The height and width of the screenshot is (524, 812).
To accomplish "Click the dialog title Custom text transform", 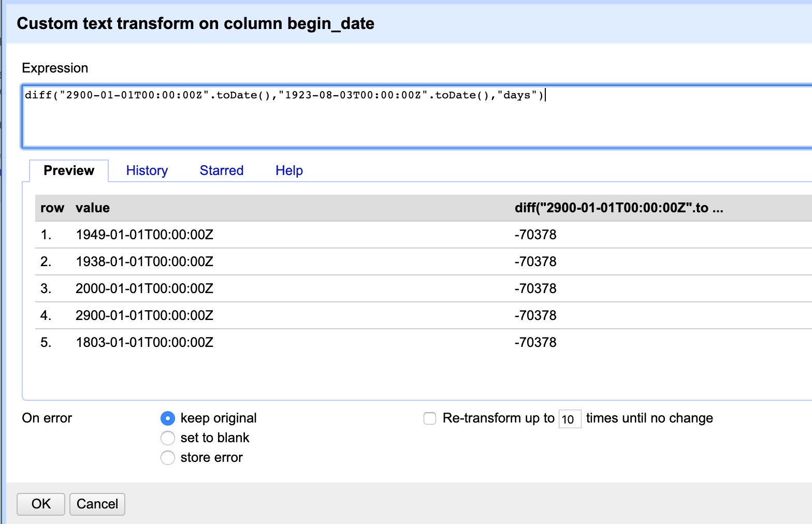I will [196, 23].
